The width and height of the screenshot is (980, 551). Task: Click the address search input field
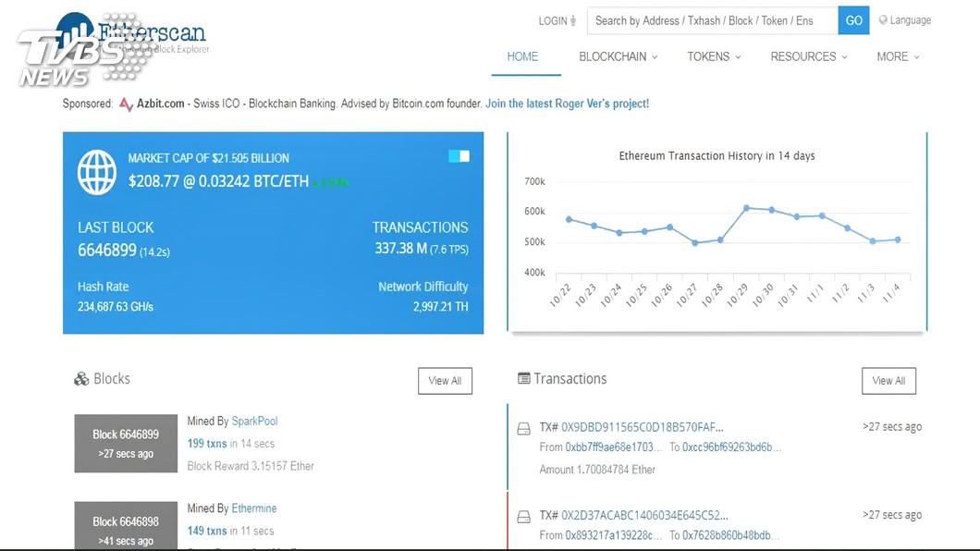(713, 20)
